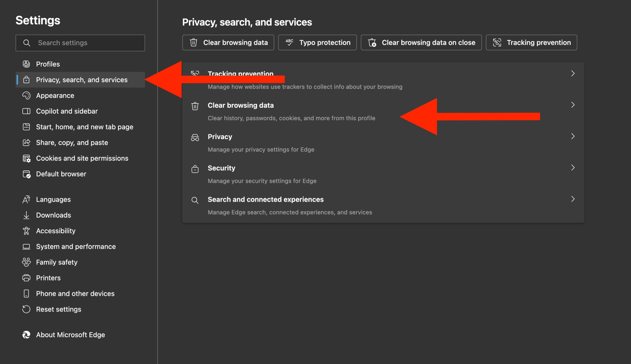Open Languages settings
631x364 pixels.
coord(80,199)
